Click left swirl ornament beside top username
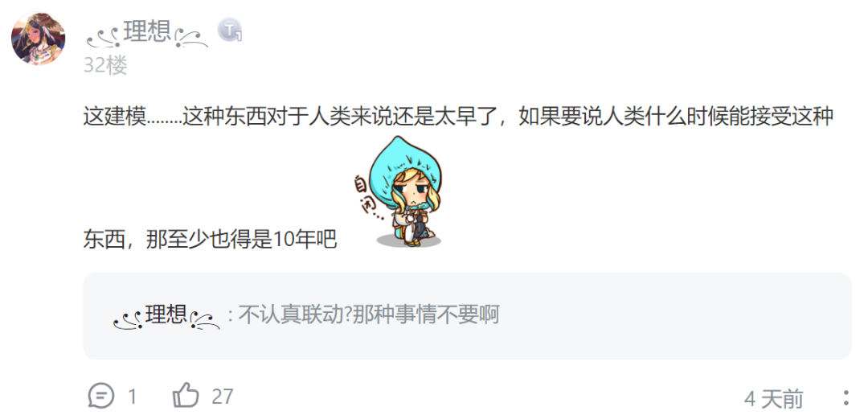Screen dimensions: 868x415 pos(104,38)
